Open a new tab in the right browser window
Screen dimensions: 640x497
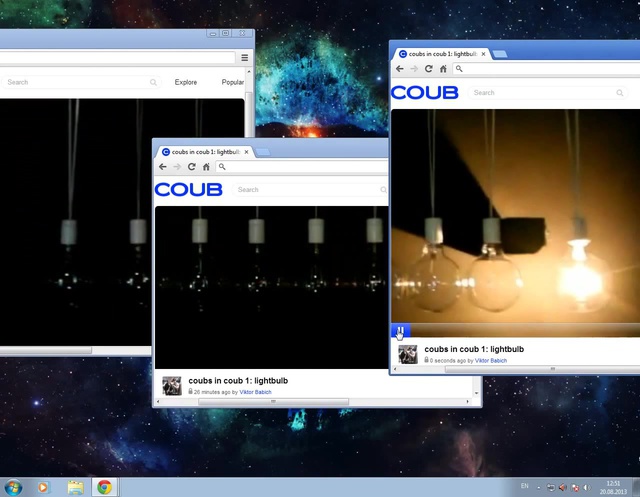(500, 54)
